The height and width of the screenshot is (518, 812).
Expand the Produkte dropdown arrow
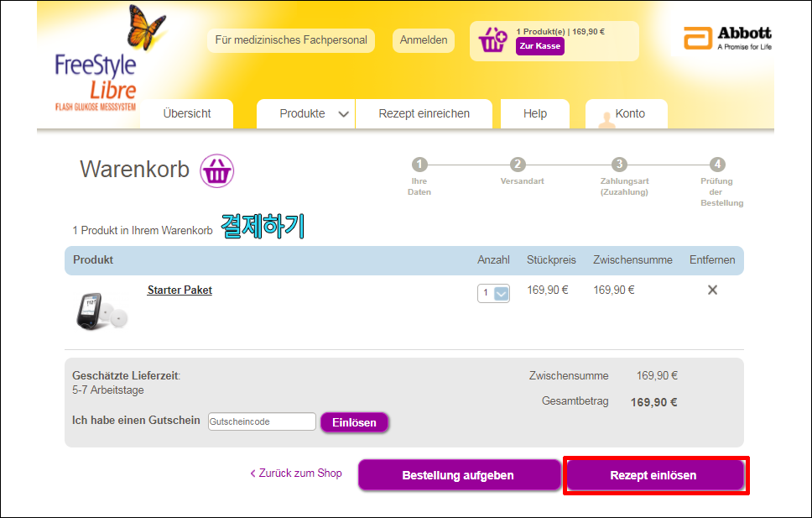[343, 114]
